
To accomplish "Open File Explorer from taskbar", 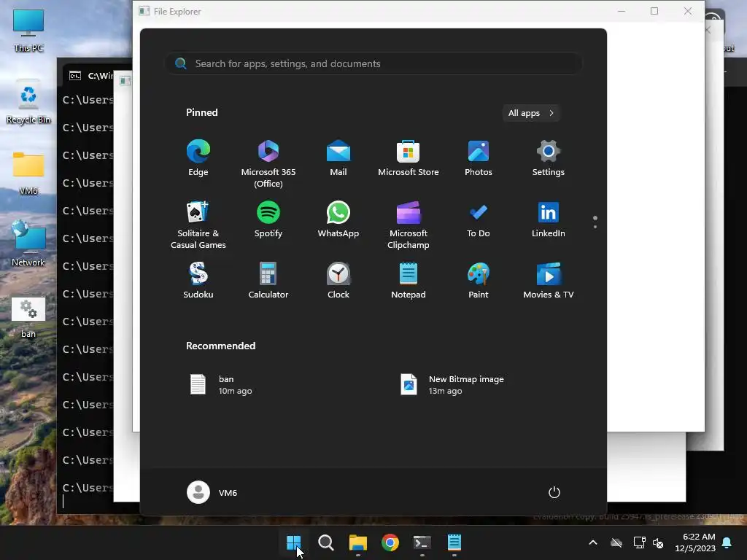I will tap(357, 542).
